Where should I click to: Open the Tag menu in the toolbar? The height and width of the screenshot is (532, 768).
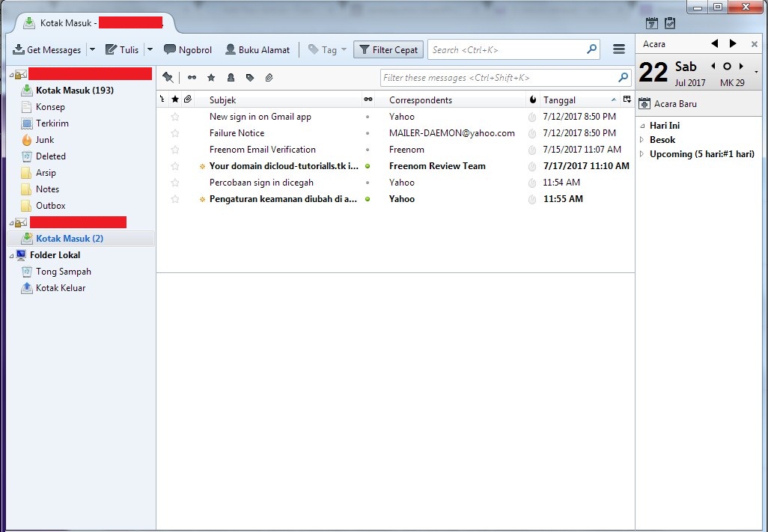pyautogui.click(x=327, y=49)
